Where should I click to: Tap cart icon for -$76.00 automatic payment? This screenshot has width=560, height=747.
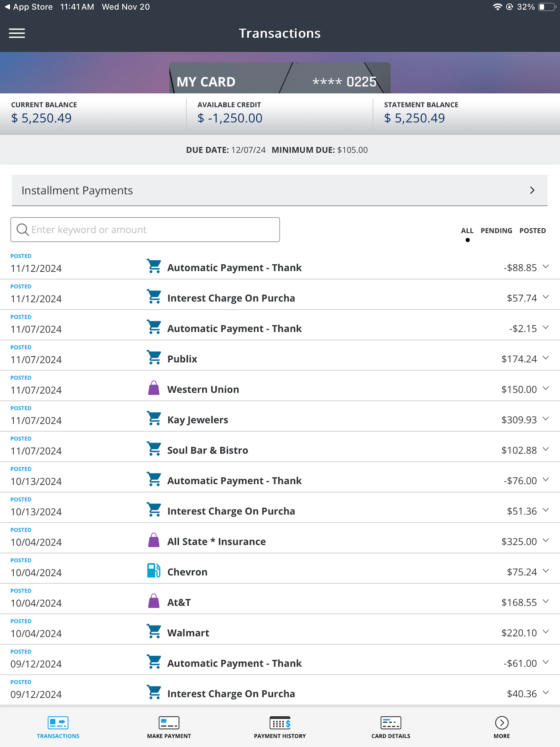click(154, 479)
